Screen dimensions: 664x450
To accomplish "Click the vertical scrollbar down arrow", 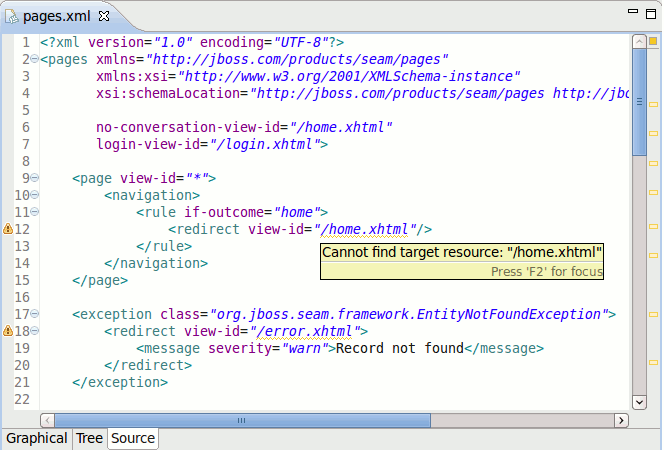I will tap(639, 402).
